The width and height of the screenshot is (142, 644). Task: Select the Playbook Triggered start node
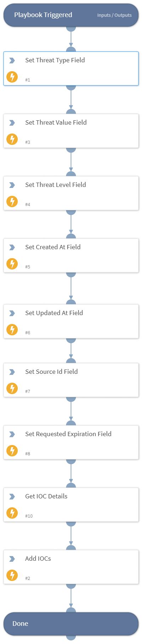(x=71, y=15)
